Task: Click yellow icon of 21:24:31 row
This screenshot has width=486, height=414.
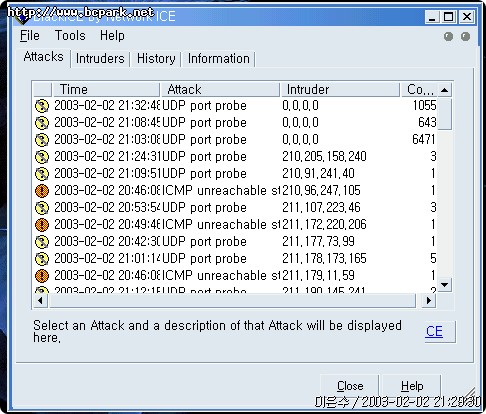Action: click(42, 157)
